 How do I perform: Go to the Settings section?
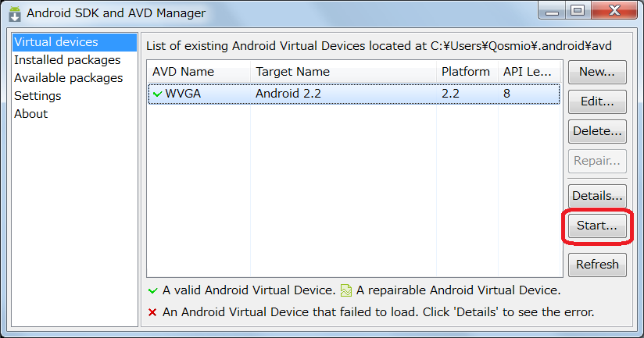(38, 96)
